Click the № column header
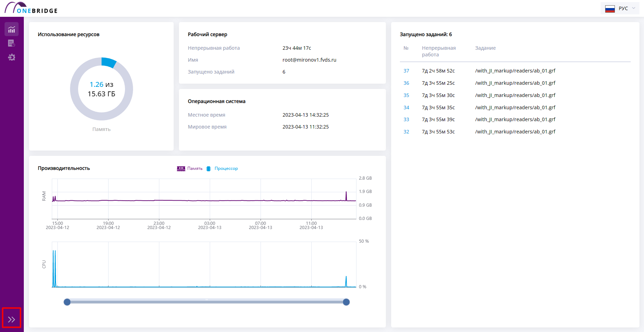The image size is (644, 332). tap(406, 48)
